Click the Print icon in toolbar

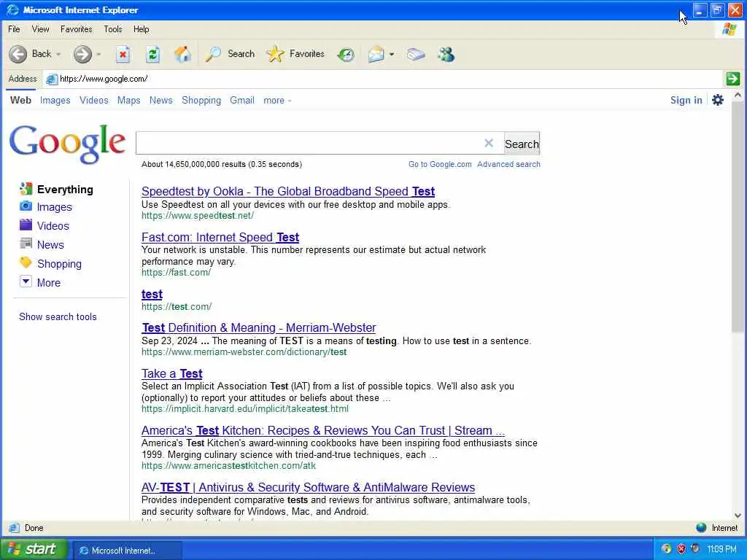click(x=416, y=54)
